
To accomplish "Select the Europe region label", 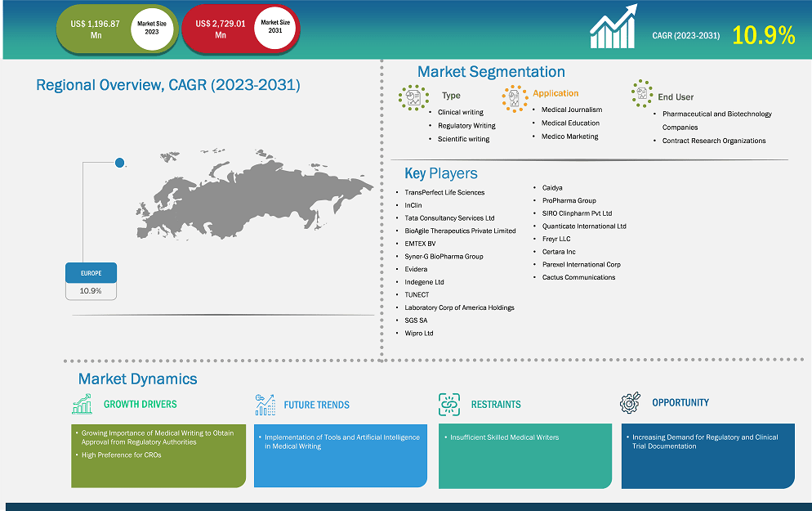I will (91, 273).
